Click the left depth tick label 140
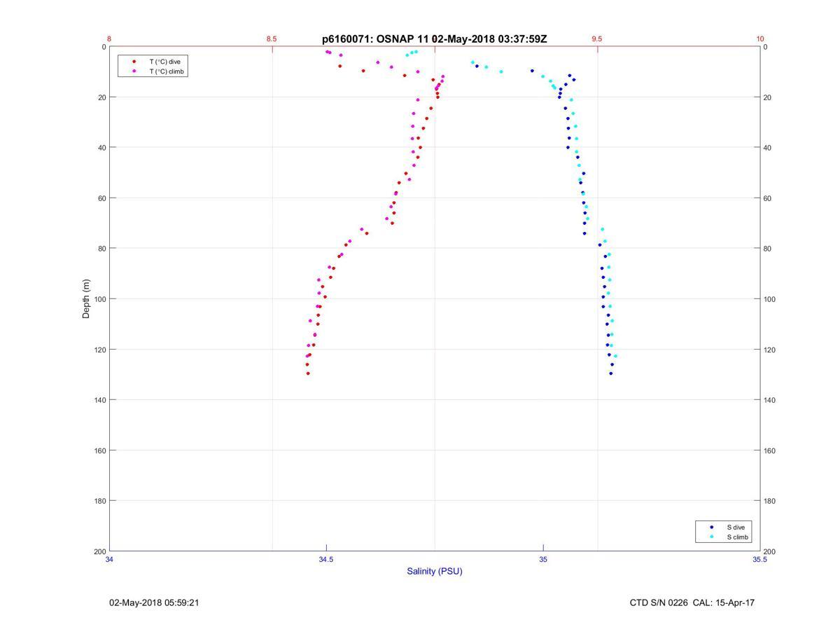 click(100, 400)
